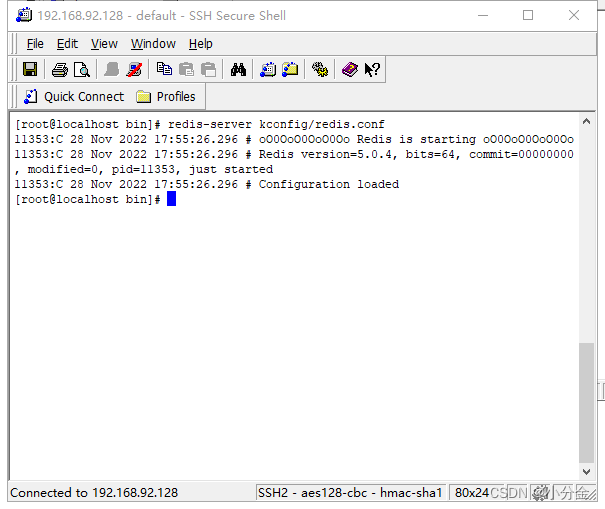Viewport: 605px width, 509px height.
Task: Open the File menu
Action: (35, 44)
